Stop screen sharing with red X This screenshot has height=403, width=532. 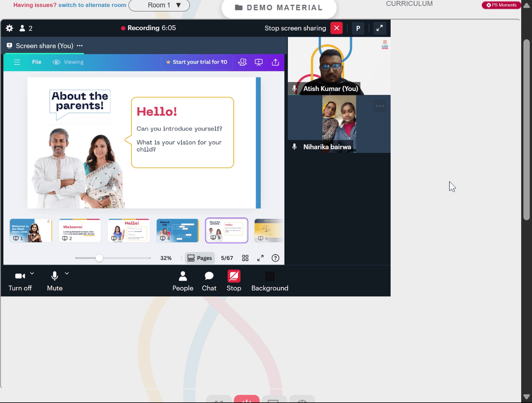(336, 28)
